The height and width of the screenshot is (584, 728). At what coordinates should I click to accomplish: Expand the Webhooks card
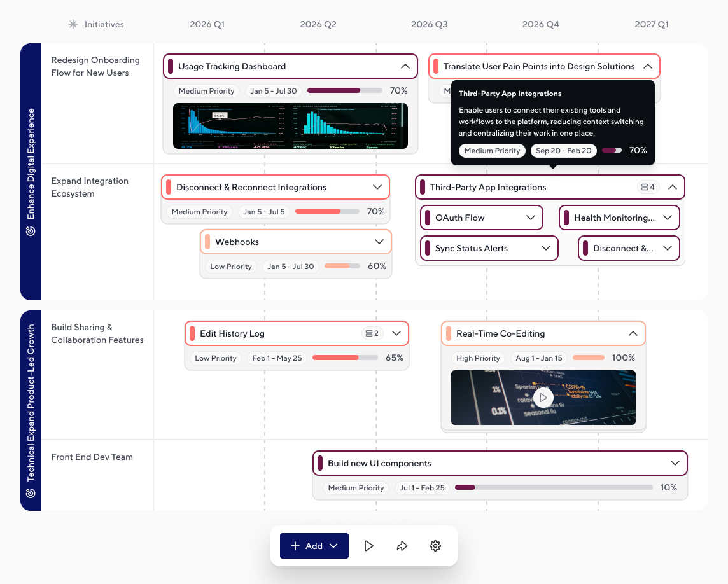tap(379, 242)
